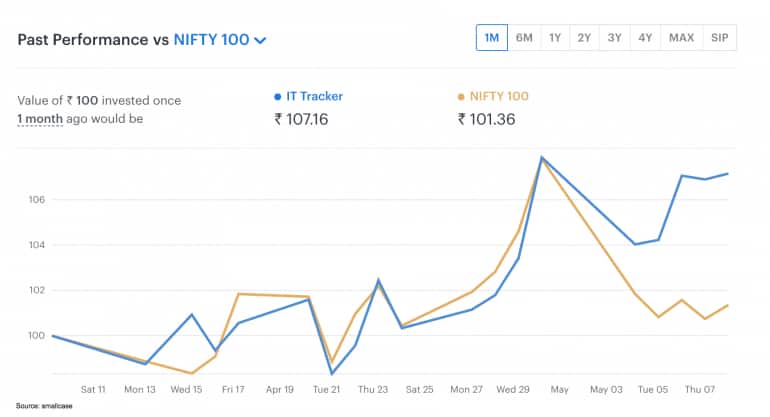Image resolution: width=770 pixels, height=417 pixels.
Task: Choose the 4Y time range
Action: (x=645, y=38)
